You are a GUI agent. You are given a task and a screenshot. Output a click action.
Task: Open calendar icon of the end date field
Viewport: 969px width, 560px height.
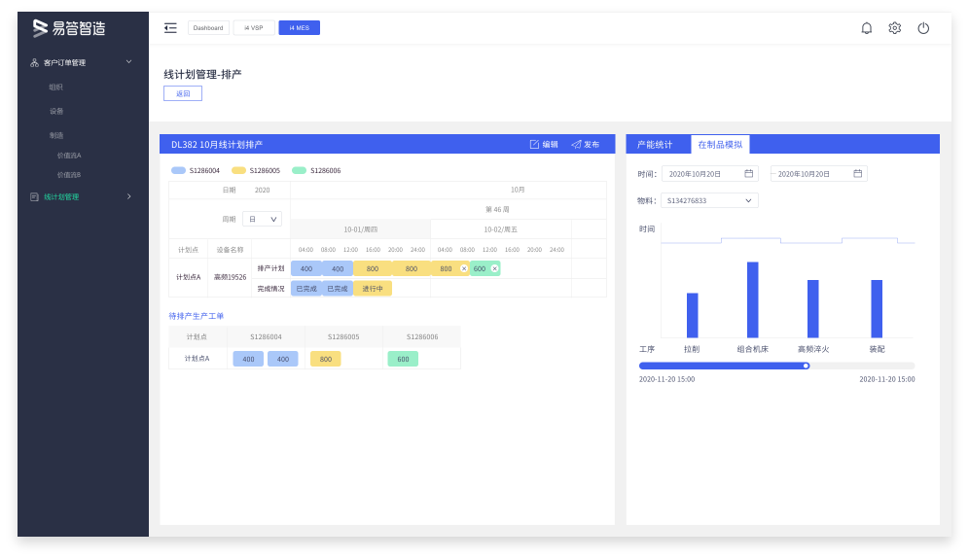[x=858, y=173]
